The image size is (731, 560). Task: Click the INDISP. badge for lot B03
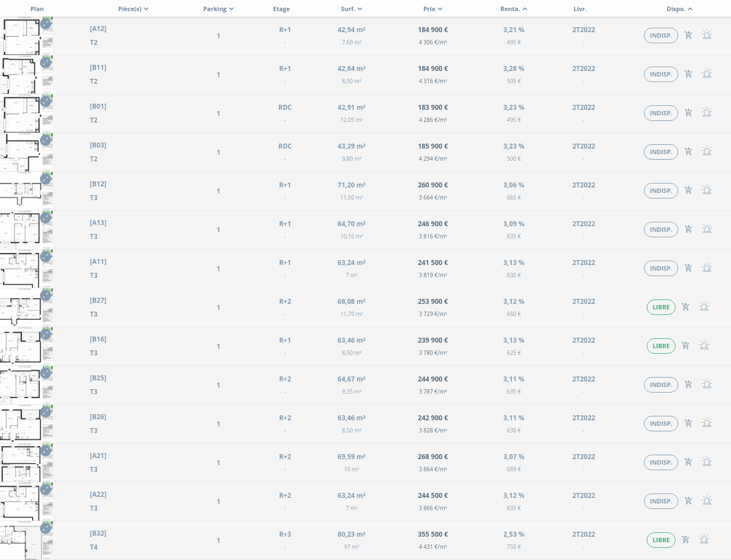[661, 152]
